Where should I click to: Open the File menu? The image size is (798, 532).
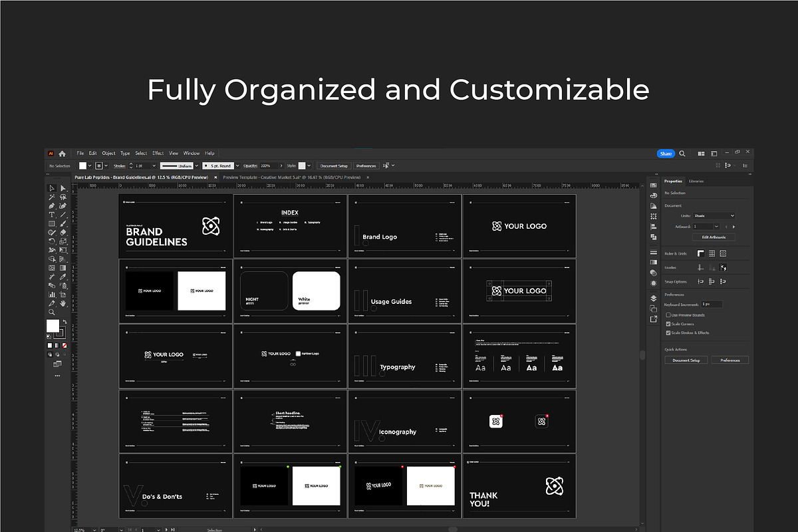(80, 154)
